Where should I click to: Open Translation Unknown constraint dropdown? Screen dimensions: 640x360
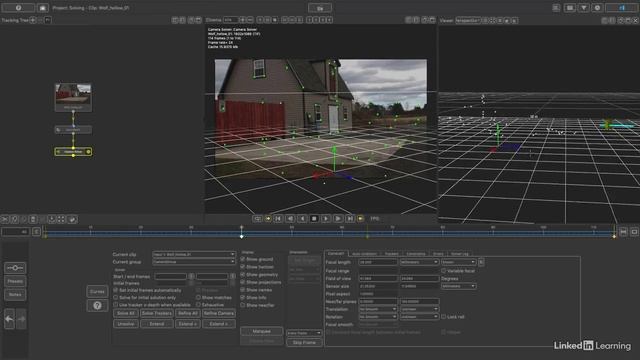pyautogui.click(x=419, y=309)
